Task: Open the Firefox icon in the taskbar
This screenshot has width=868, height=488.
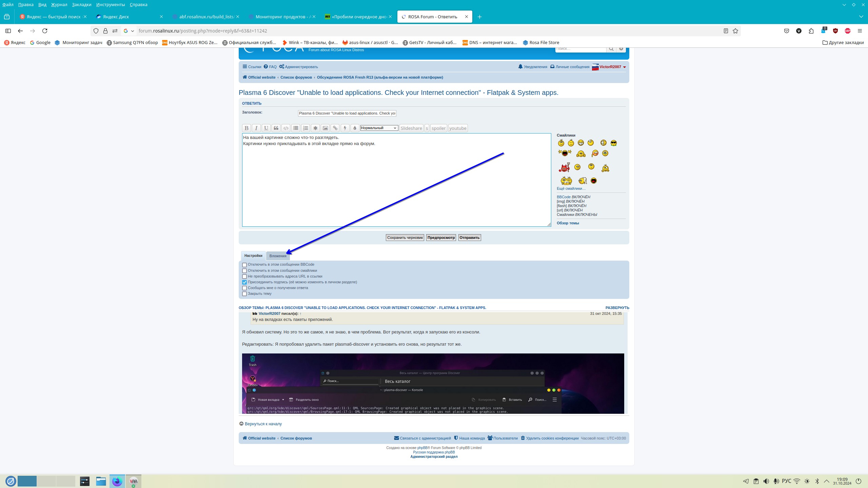Action: click(117, 481)
